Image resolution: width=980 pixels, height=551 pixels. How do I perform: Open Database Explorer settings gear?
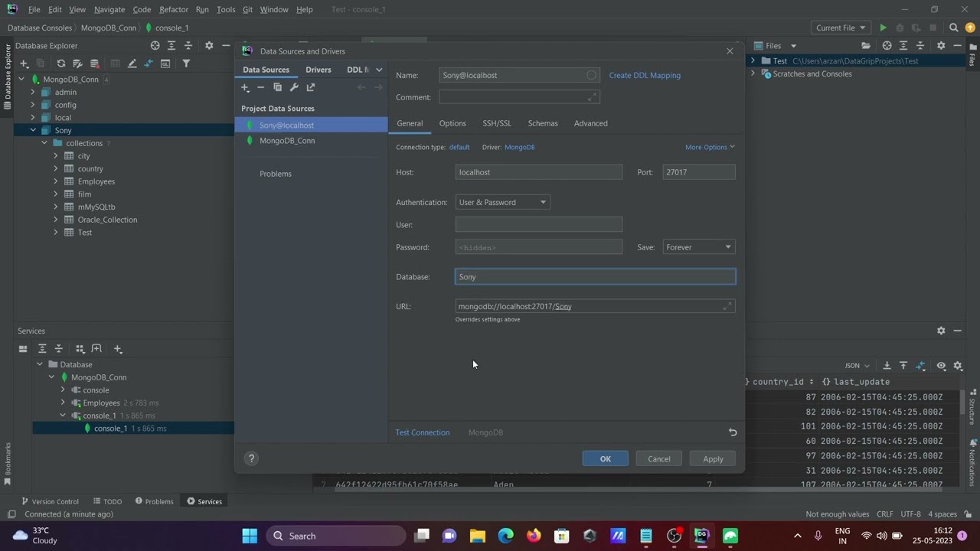pos(208,46)
